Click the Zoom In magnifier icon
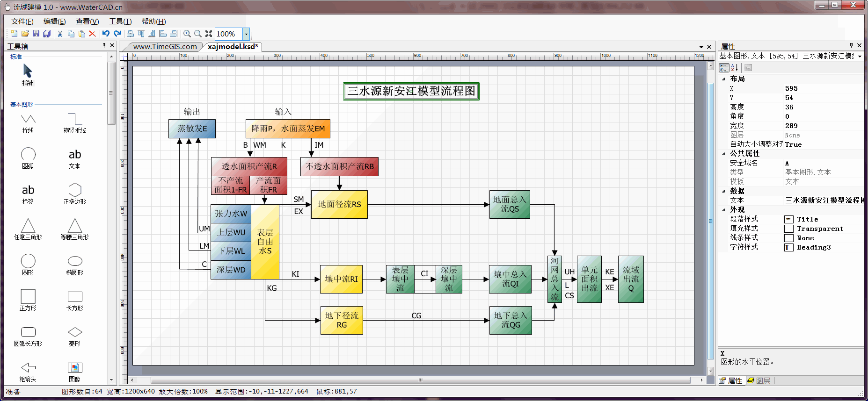 187,34
